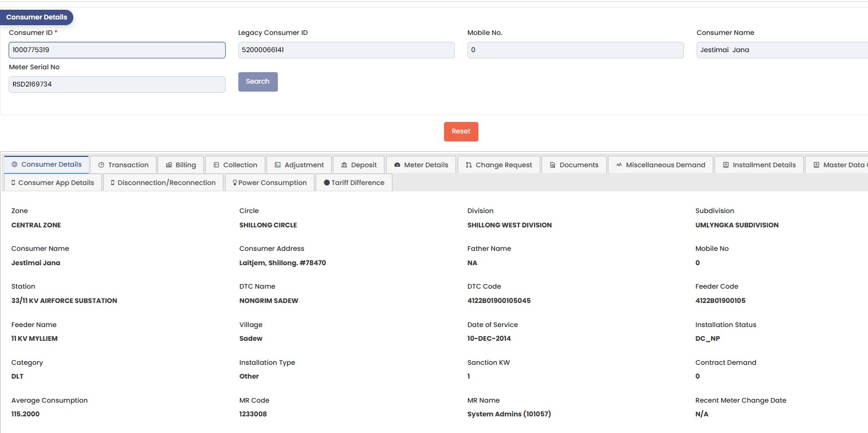
Task: Click the Installment Details tab icon
Action: click(x=726, y=165)
